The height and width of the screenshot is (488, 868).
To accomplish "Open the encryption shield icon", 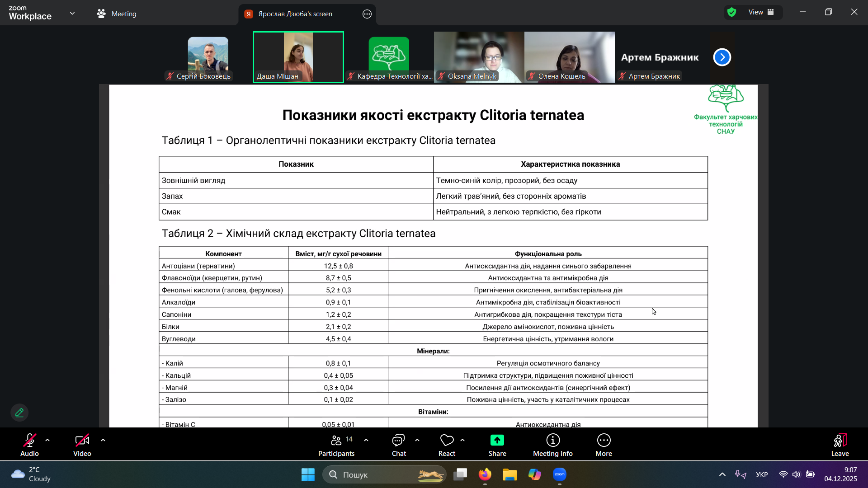I will 732,12.
